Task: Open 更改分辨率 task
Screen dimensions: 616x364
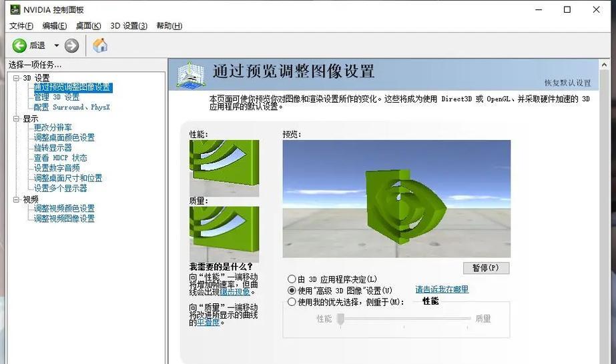Action: tap(53, 127)
